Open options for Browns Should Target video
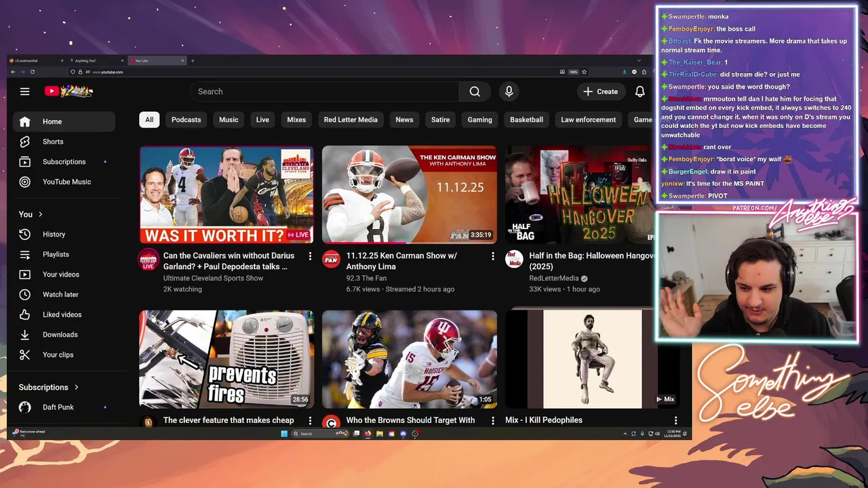 click(x=493, y=421)
